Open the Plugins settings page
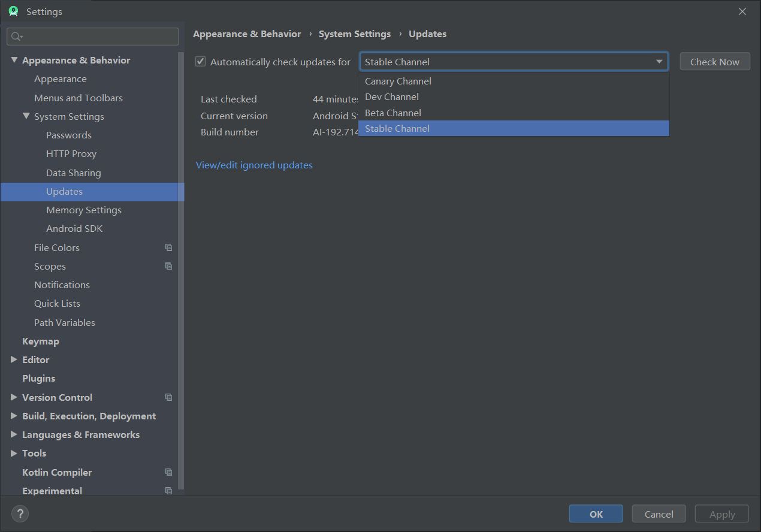The image size is (761, 532). 38,378
